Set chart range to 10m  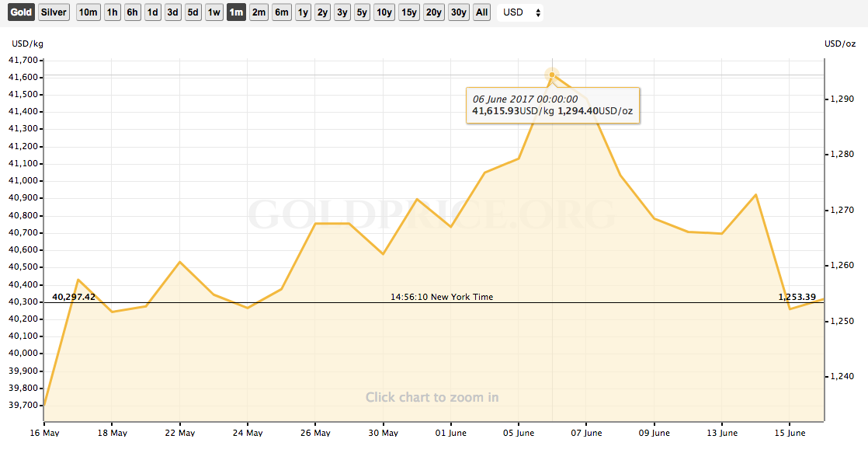pos(89,12)
